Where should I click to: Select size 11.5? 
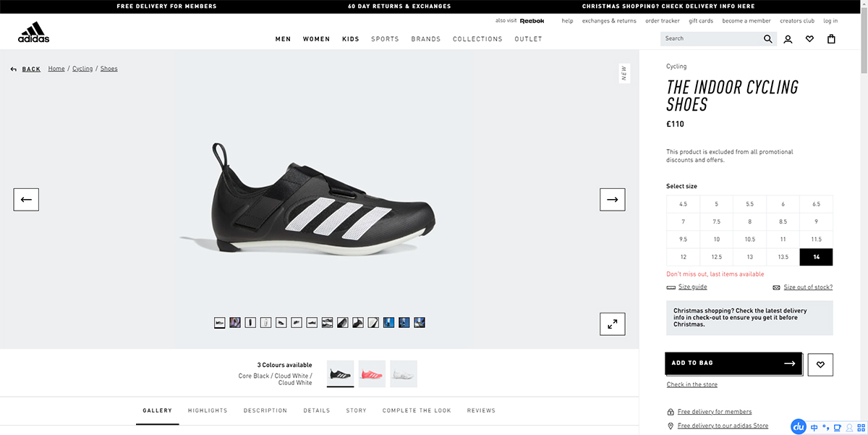click(816, 239)
